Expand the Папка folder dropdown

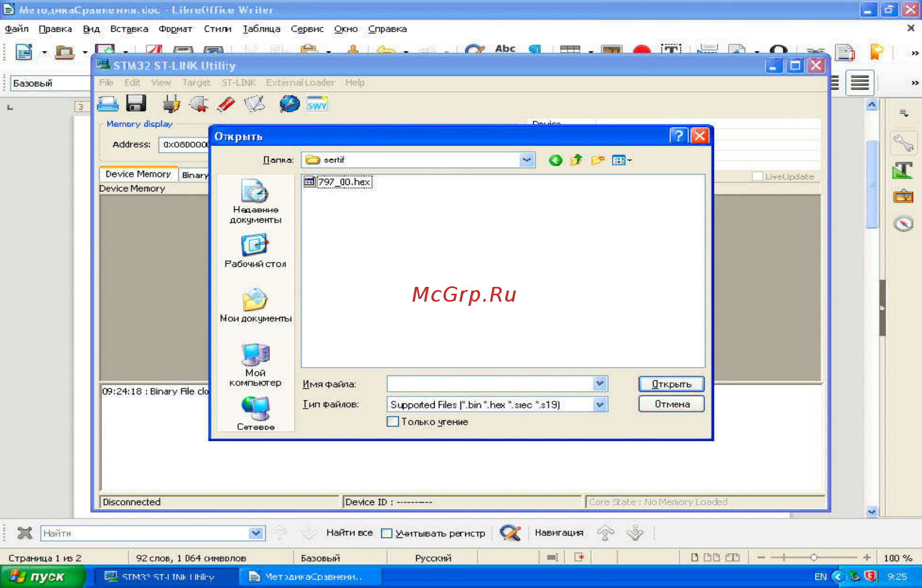coord(526,160)
